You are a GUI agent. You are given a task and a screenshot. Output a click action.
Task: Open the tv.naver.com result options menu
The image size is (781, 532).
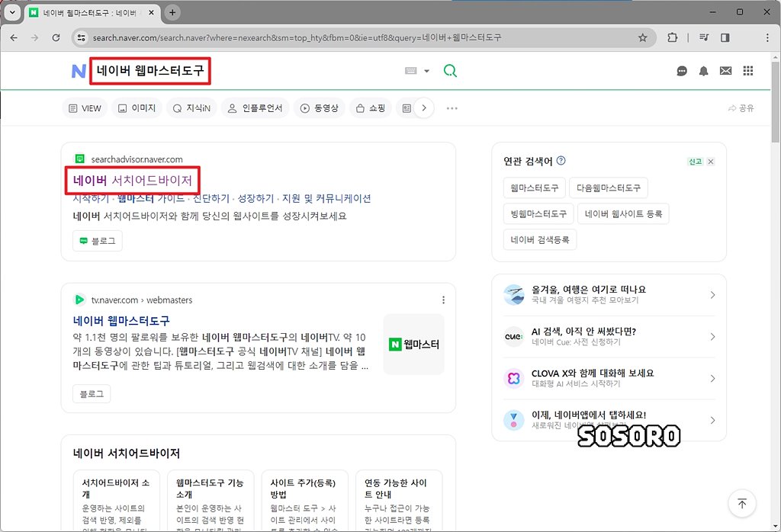click(x=443, y=300)
